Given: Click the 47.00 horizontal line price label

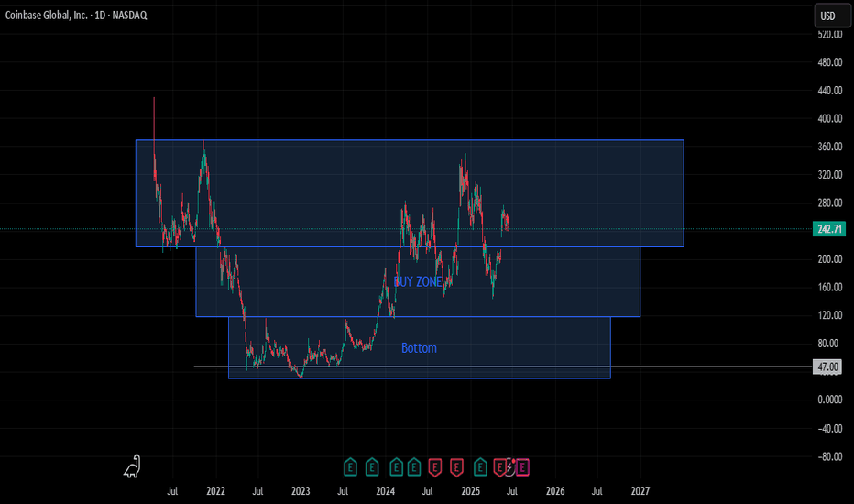Looking at the screenshot, I should (x=827, y=367).
